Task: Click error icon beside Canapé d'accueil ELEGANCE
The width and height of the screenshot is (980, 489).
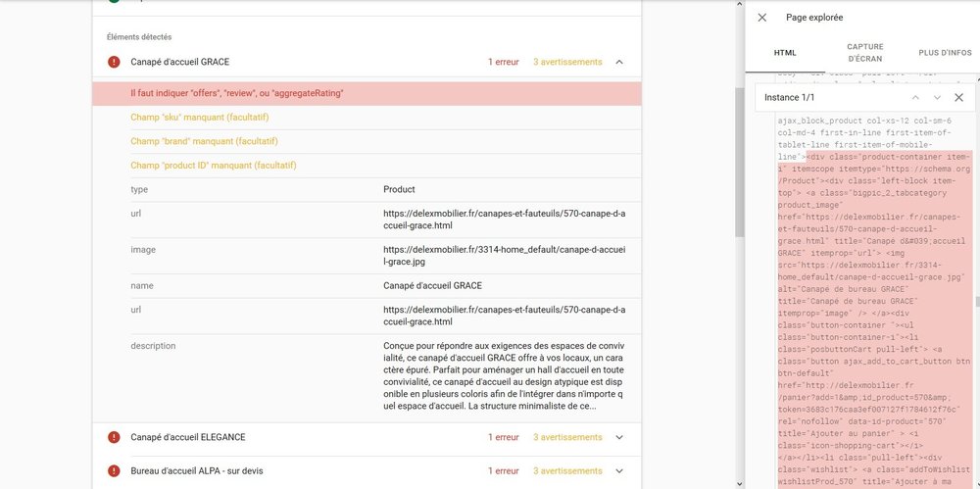Action: click(115, 437)
